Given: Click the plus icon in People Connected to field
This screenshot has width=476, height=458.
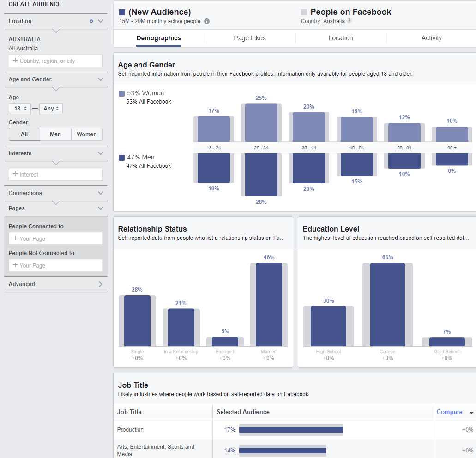Looking at the screenshot, I should pyautogui.click(x=15, y=238).
